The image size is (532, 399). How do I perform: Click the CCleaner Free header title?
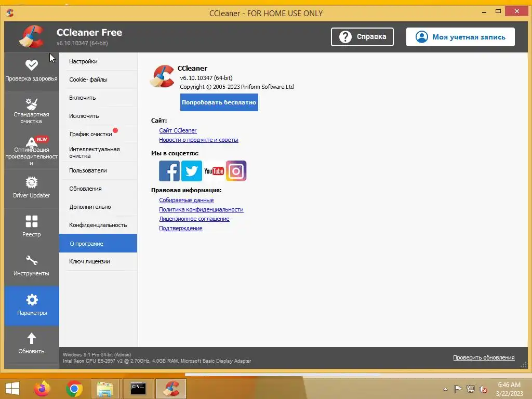(x=89, y=33)
